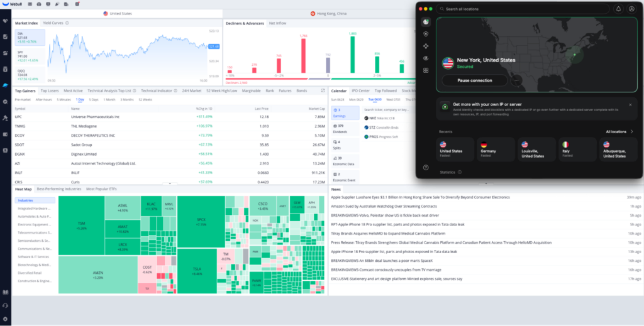
Task: Open VPN account profile icon
Action: point(631,9)
